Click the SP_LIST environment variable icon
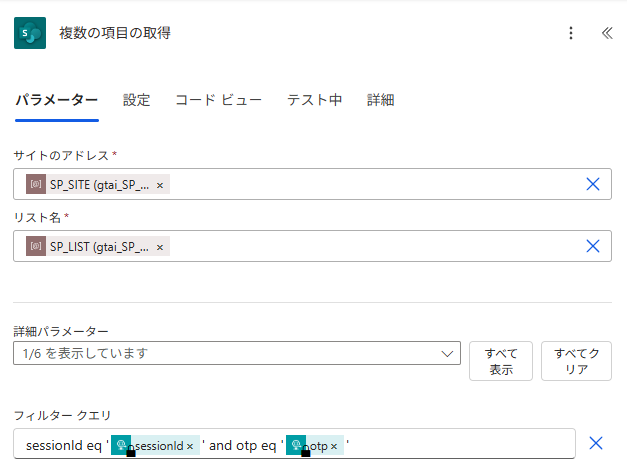This screenshot has height=472, width=627. coord(36,246)
